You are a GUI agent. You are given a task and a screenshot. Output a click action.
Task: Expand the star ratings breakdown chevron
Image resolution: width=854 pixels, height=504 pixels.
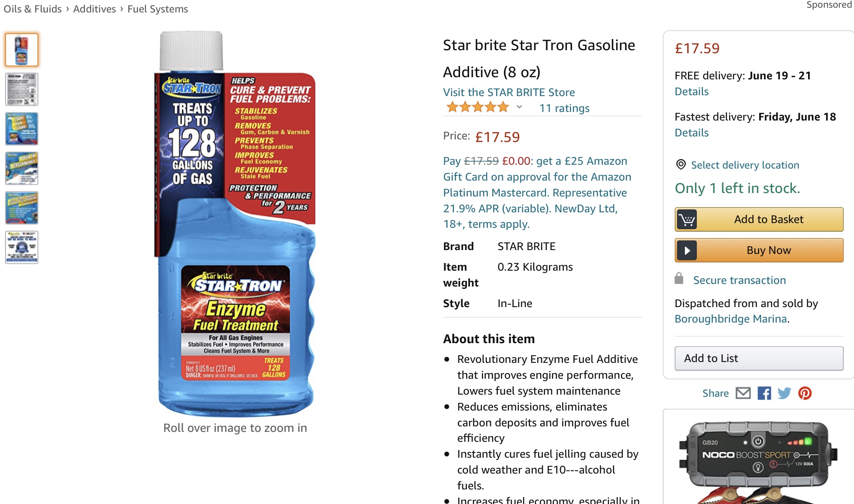519,107
